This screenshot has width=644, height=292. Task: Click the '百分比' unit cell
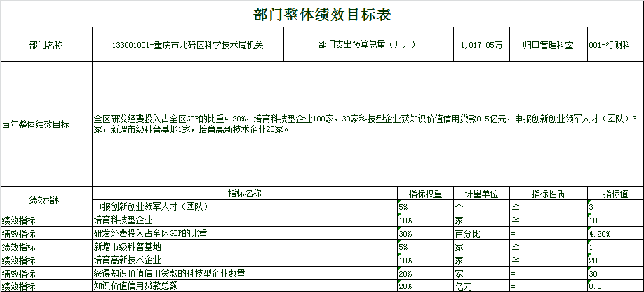[x=481, y=233]
